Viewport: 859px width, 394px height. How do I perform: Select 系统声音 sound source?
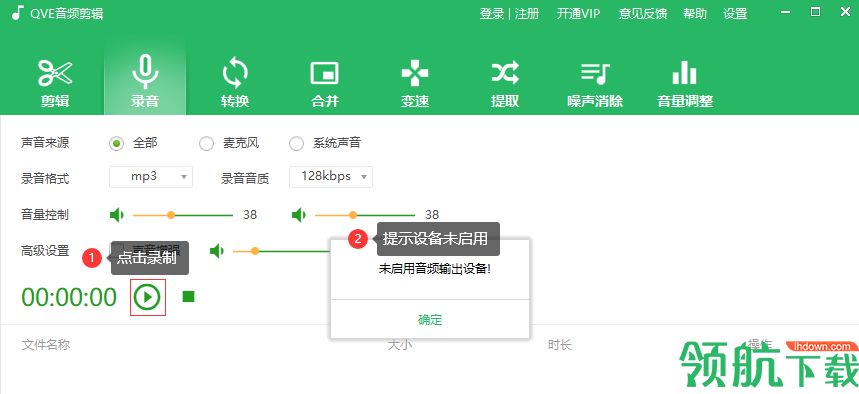(x=296, y=144)
